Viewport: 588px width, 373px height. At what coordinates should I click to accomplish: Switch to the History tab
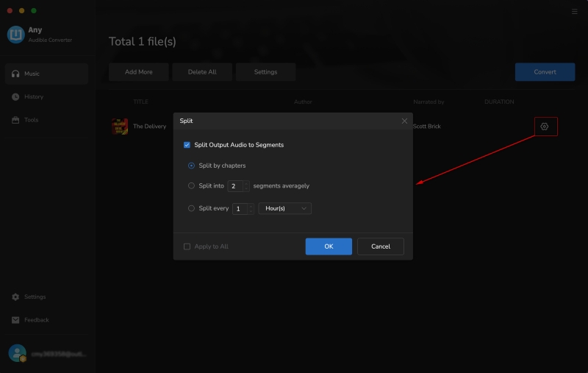[x=47, y=97]
